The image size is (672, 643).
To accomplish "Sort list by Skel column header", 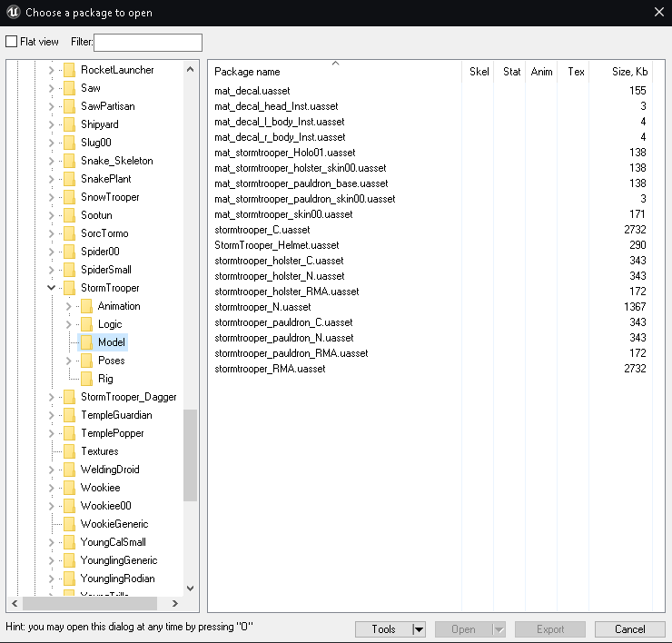I will 478,71.
